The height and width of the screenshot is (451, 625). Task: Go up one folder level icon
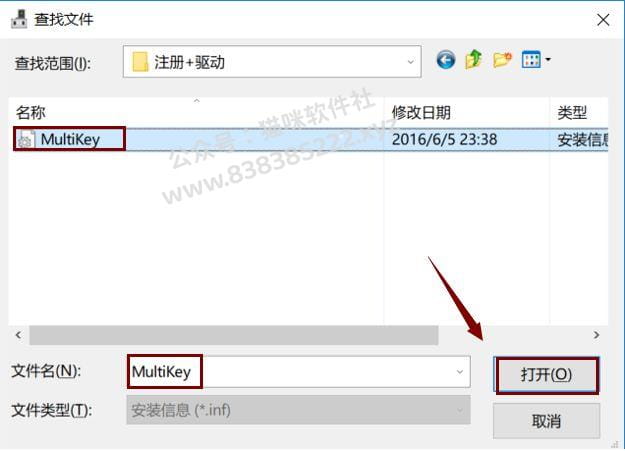[x=474, y=60]
